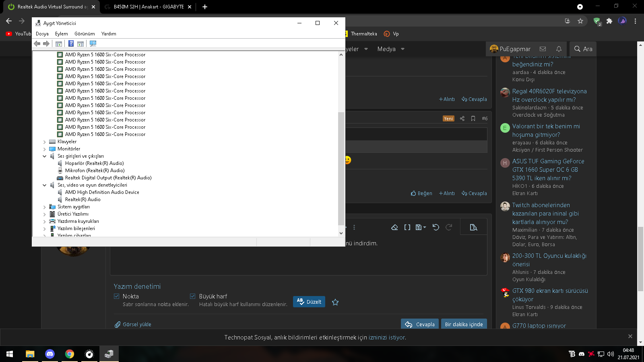Toggle the Nokta checkbox

[x=117, y=296]
